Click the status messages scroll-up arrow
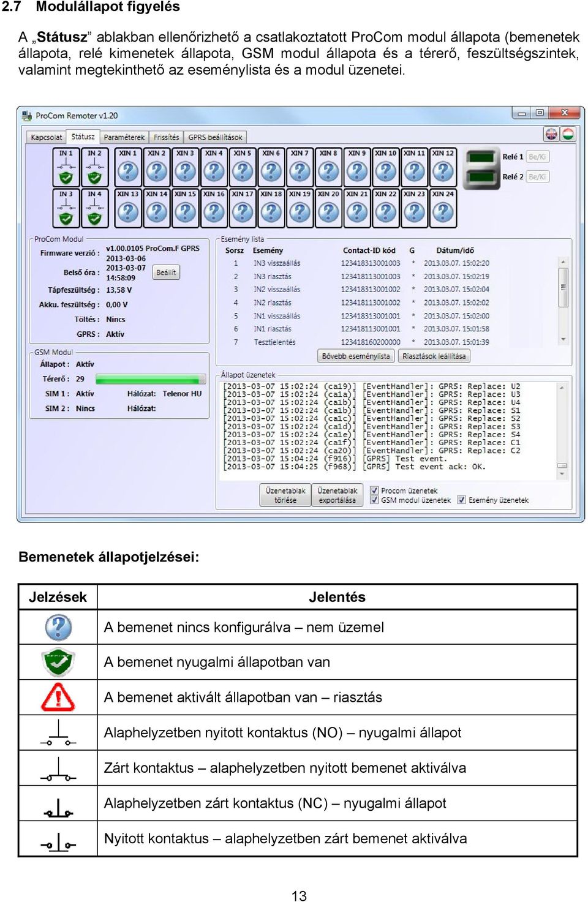588x902 pixels. coord(562,388)
